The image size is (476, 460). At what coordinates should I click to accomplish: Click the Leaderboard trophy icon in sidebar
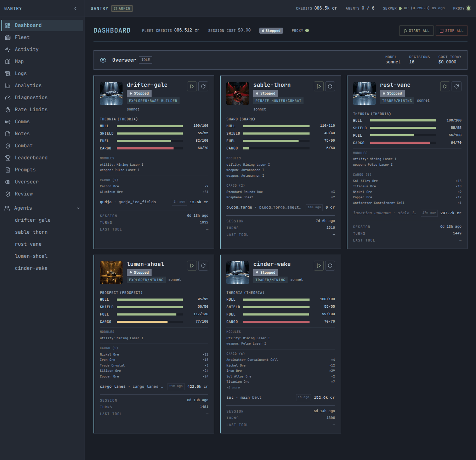(x=8, y=158)
